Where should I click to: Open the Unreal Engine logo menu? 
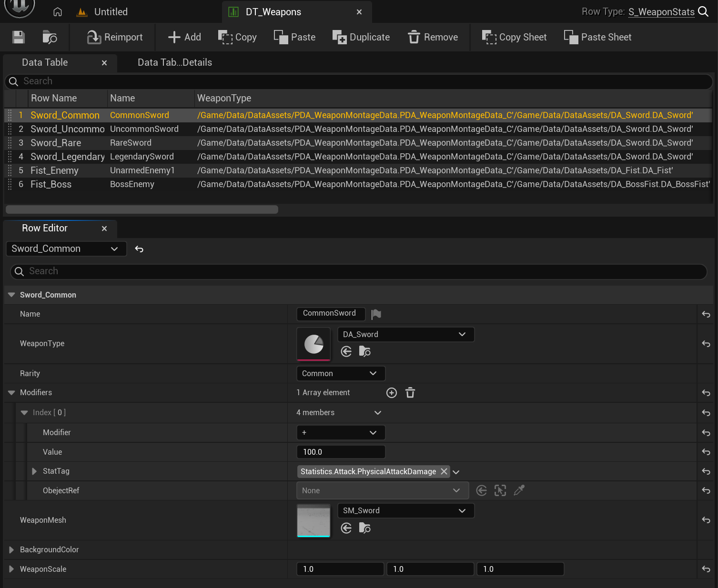click(20, 7)
